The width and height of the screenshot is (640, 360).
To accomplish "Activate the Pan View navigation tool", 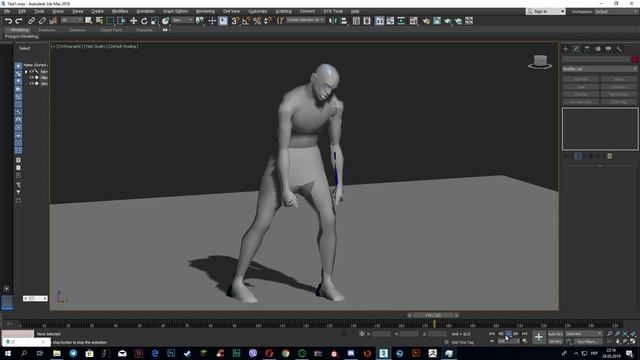I will tap(618, 341).
